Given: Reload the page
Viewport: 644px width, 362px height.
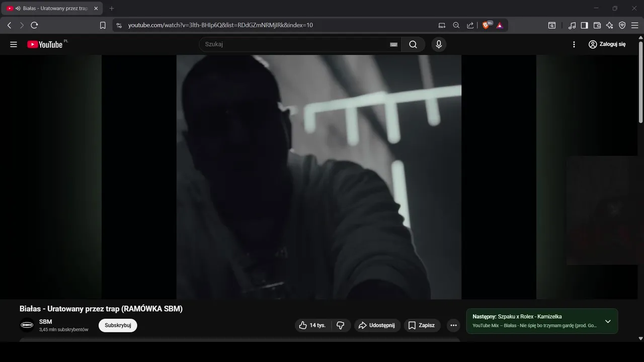Looking at the screenshot, I should tap(34, 25).
